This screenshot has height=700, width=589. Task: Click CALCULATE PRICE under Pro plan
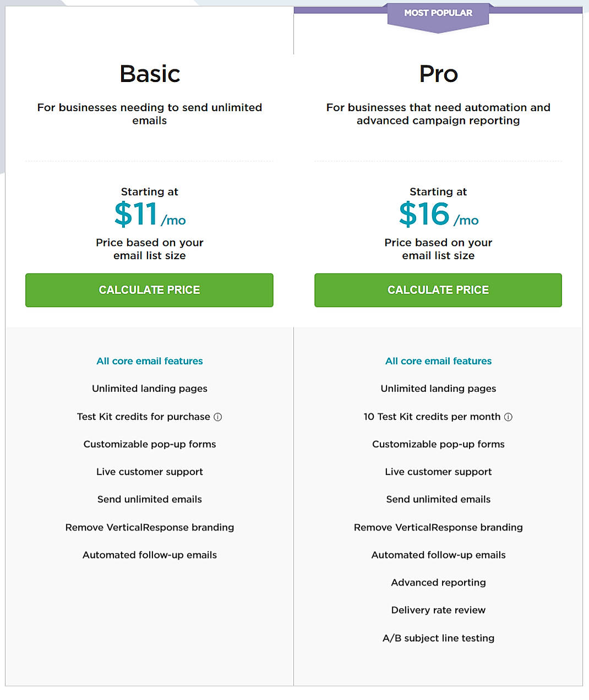[x=438, y=290]
